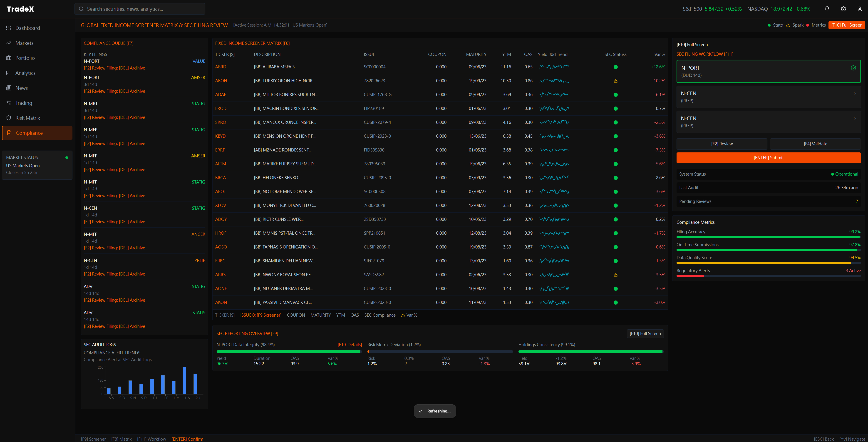Screen dimensions: 868x442
Task: Open Portfolio via the briefcase icon
Action: [9, 58]
